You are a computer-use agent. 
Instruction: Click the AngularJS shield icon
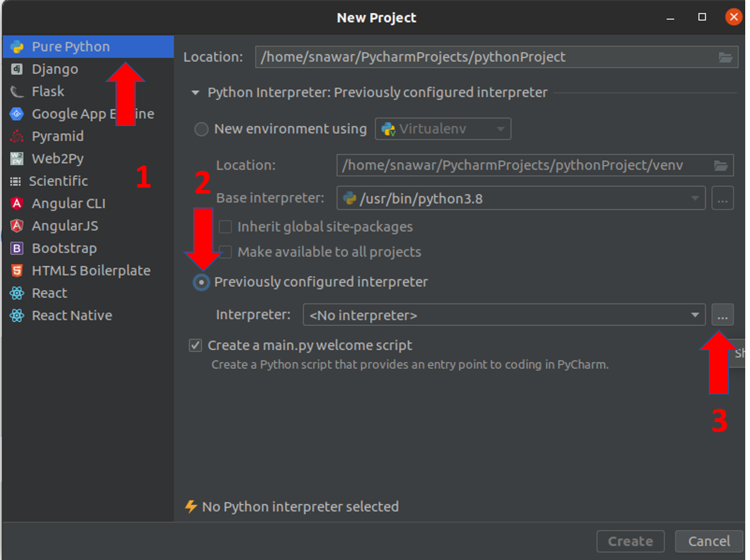(17, 226)
